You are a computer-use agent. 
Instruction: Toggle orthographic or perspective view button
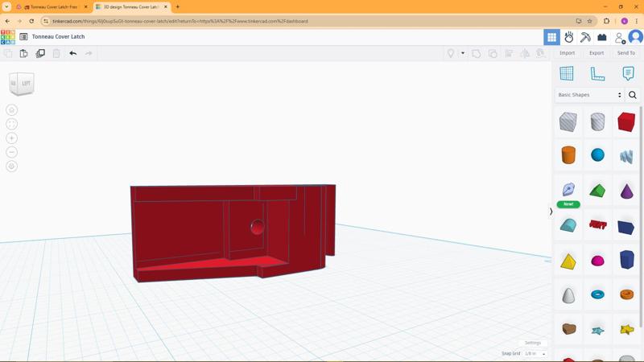coord(11,167)
